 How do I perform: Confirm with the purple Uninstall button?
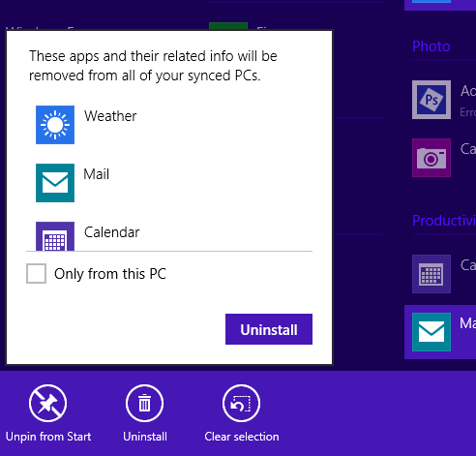[269, 329]
